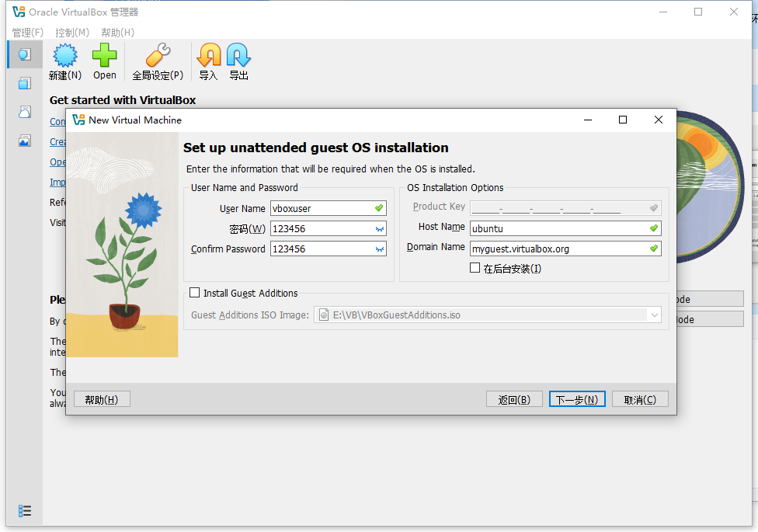
Task: Click the 取消(C) cancel button
Action: [x=640, y=399]
